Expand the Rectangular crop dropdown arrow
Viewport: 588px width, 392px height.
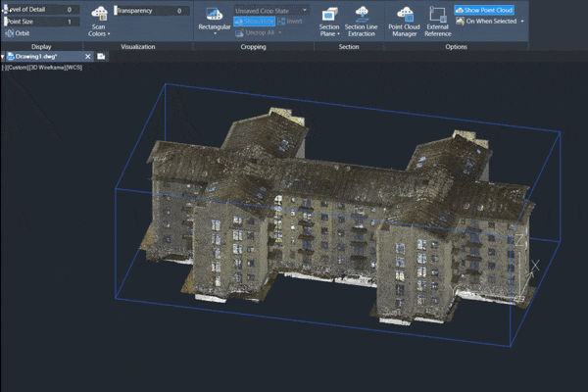coord(215,33)
